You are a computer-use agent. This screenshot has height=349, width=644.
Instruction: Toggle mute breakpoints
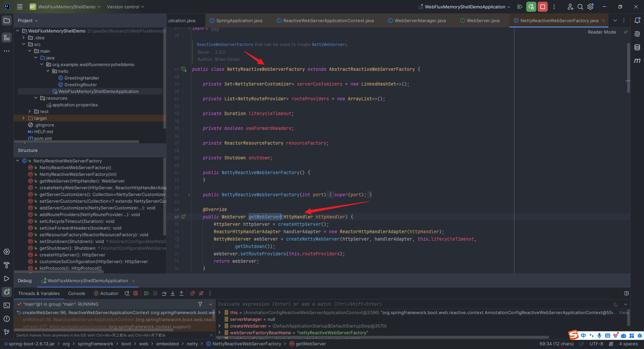(201, 293)
